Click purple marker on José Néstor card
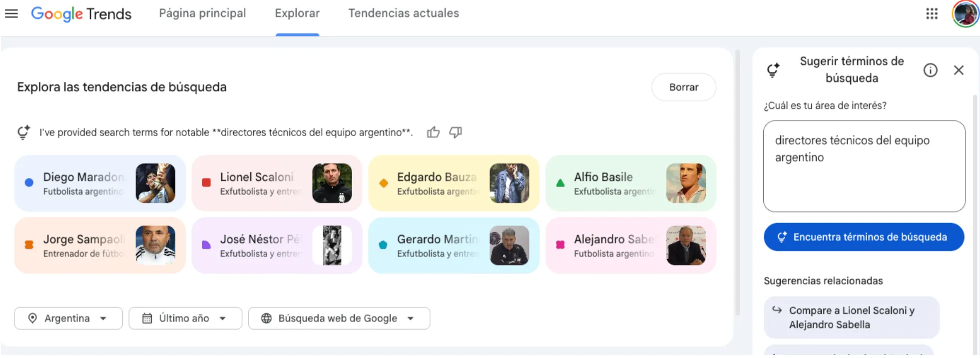 click(x=206, y=244)
